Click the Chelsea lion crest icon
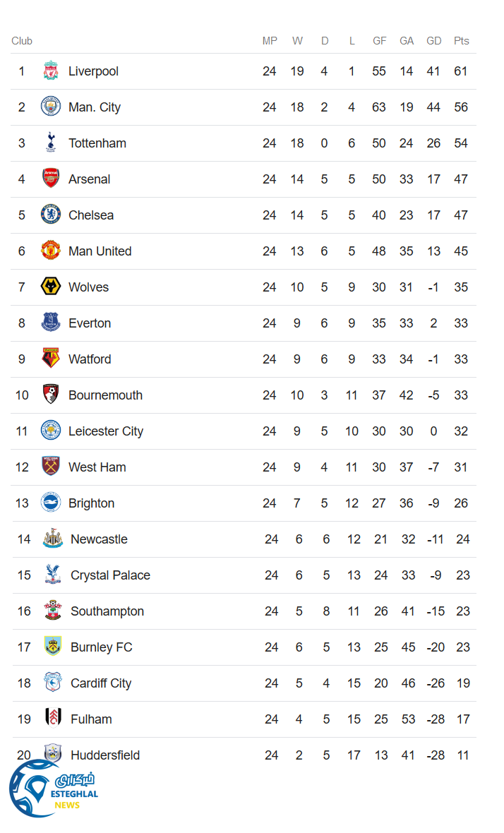Image resolution: width=504 pixels, height=833 pixels. click(51, 215)
